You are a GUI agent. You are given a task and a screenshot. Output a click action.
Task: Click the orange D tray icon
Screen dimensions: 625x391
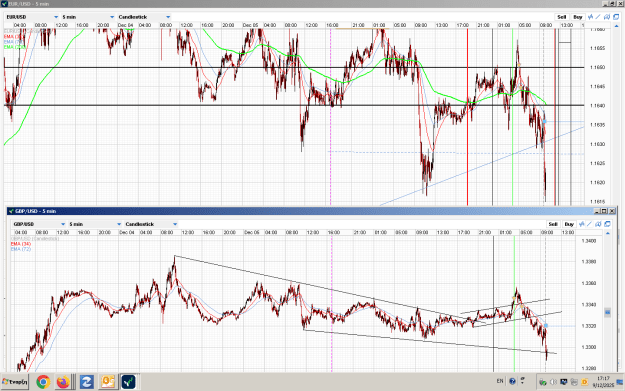584,382
